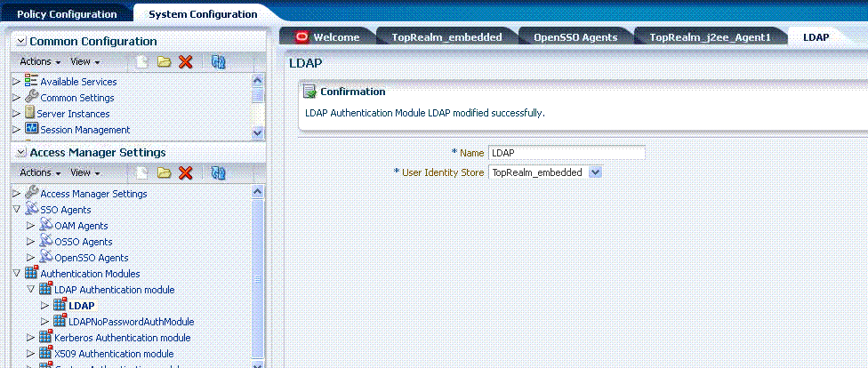The width and height of the screenshot is (868, 368).
Task: Click the Refresh icon in Common Configuration toolbar
Action: [x=218, y=62]
